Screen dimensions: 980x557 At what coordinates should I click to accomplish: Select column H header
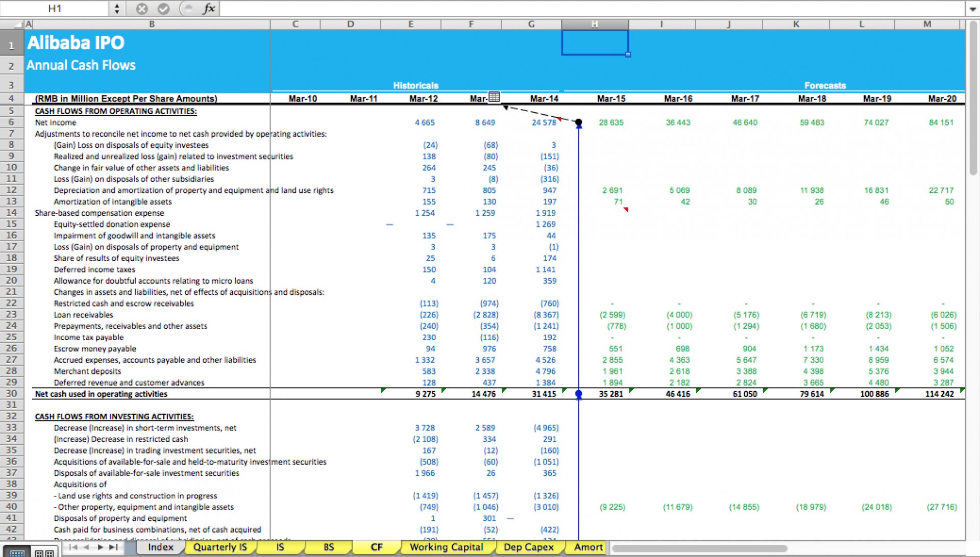point(595,24)
